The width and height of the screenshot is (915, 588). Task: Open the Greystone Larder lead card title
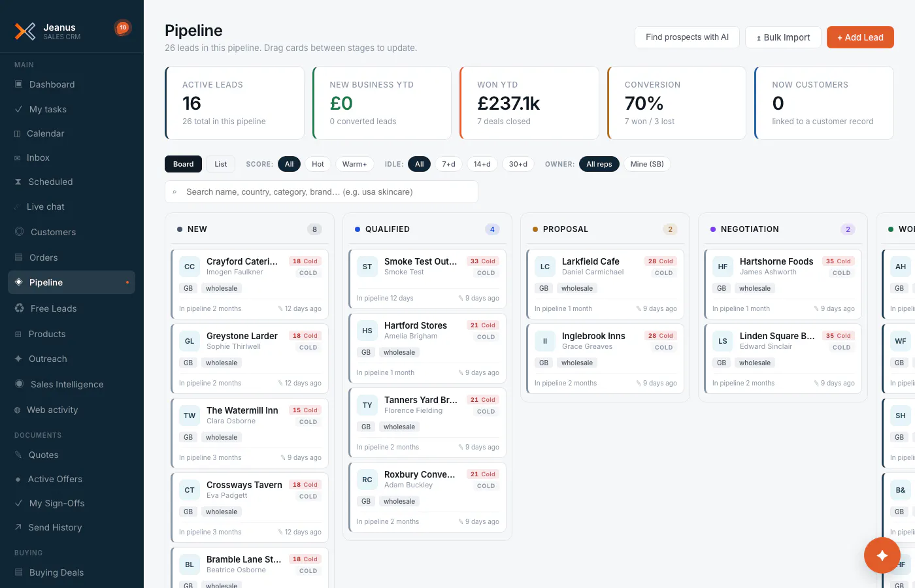242,336
